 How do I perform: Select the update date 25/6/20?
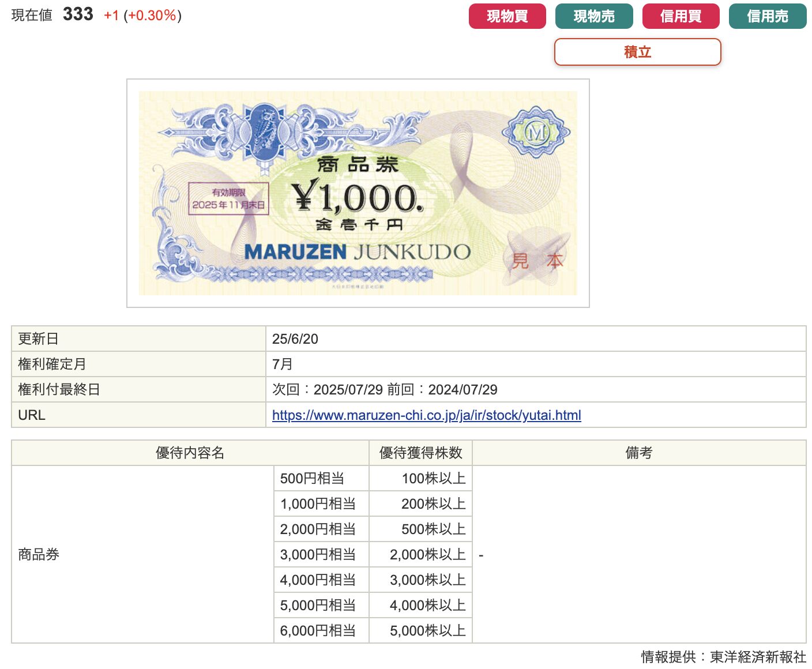(x=295, y=339)
